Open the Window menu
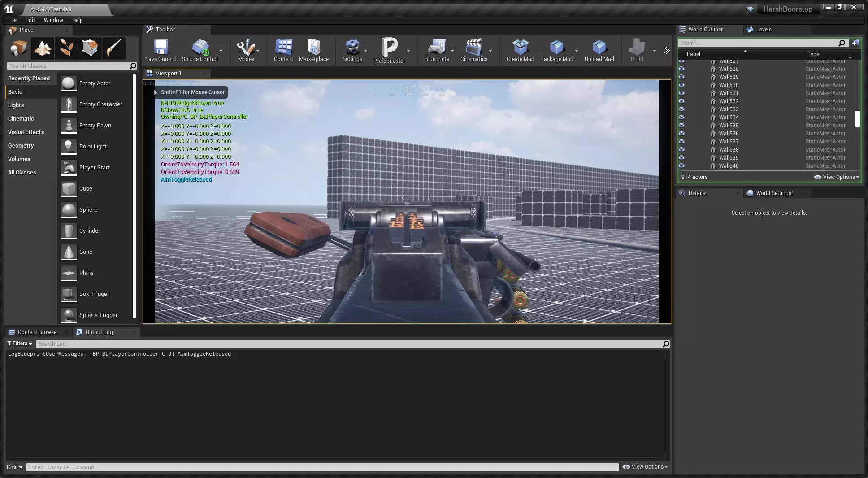 pos(53,20)
